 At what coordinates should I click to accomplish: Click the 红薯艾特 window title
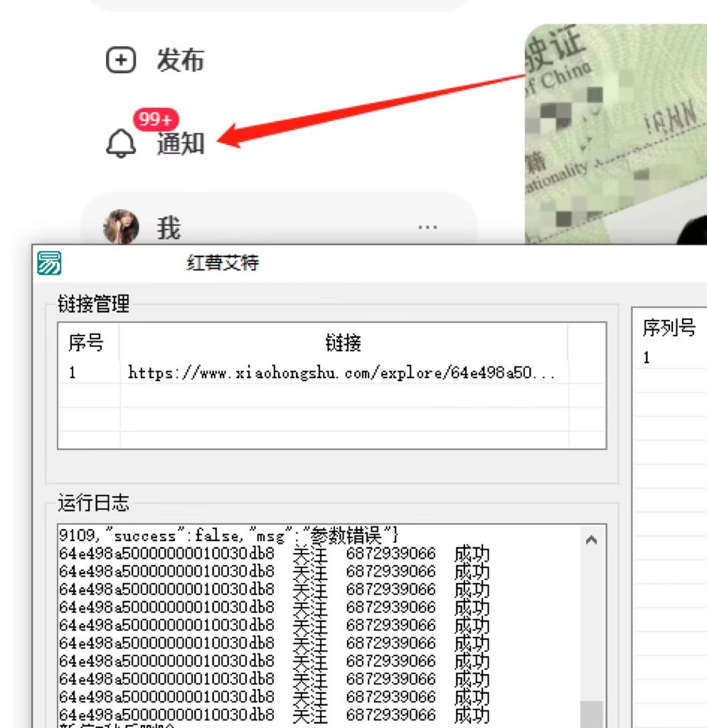click(220, 262)
